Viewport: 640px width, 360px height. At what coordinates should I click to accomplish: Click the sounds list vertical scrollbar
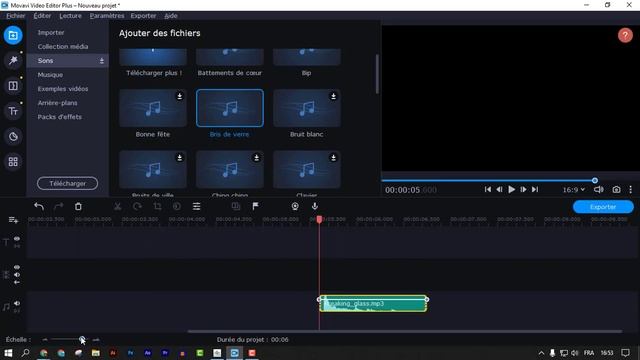coord(377,74)
